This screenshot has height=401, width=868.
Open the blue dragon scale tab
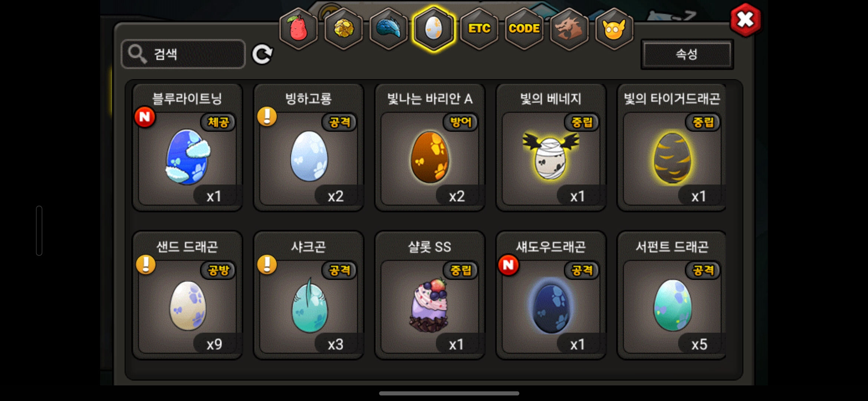389,29
